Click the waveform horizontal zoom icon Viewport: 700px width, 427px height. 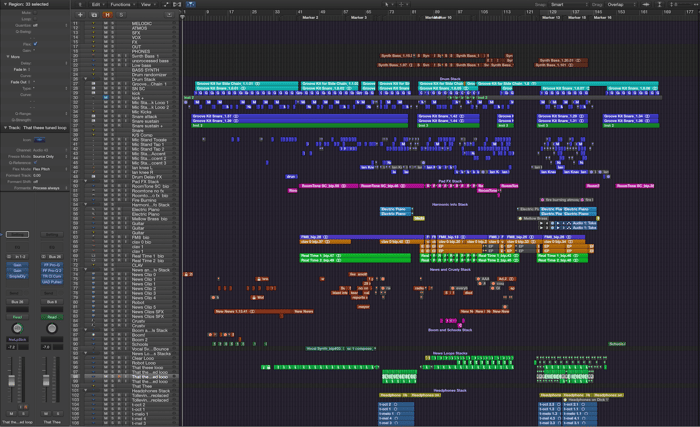(x=646, y=4)
